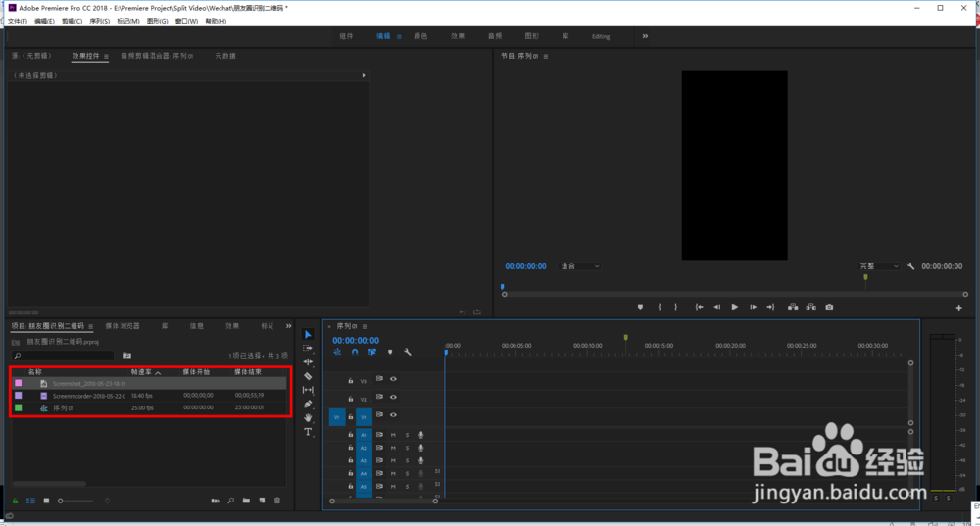This screenshot has width=980, height=526.
Task: Toggle V3 track output eye
Action: (393, 378)
